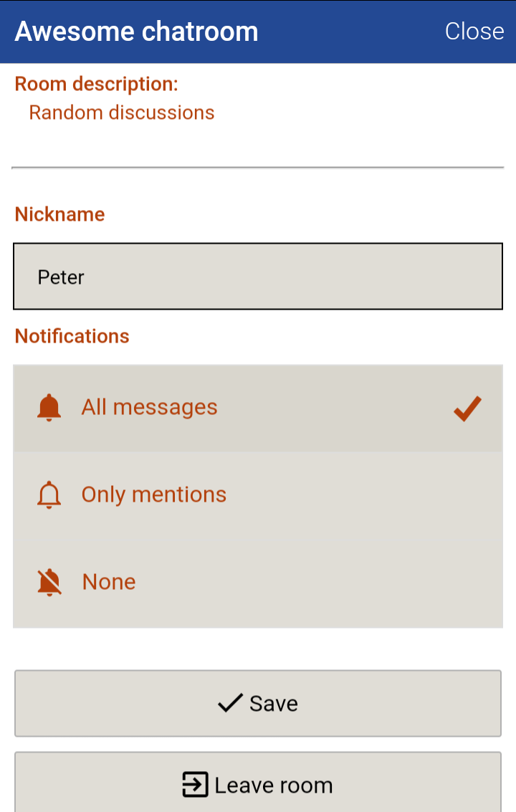The height and width of the screenshot is (812, 516).
Task: Click the Notifications section label
Action: [72, 336]
